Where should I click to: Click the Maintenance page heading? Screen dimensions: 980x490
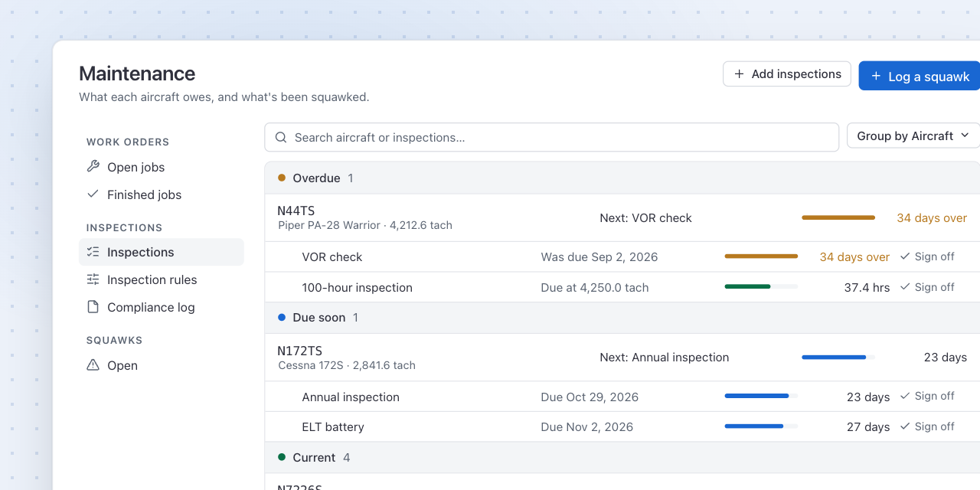tap(137, 73)
